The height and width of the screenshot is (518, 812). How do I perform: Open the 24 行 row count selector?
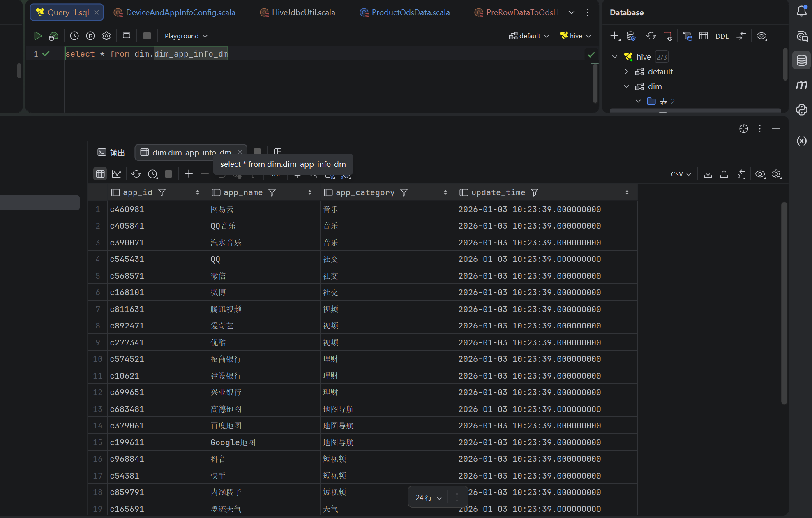tap(428, 497)
